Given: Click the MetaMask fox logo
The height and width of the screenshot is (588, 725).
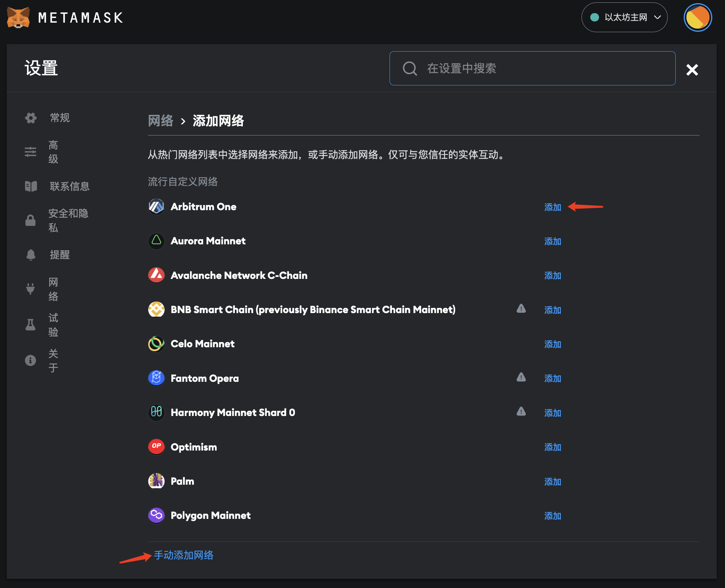Looking at the screenshot, I should point(18,17).
